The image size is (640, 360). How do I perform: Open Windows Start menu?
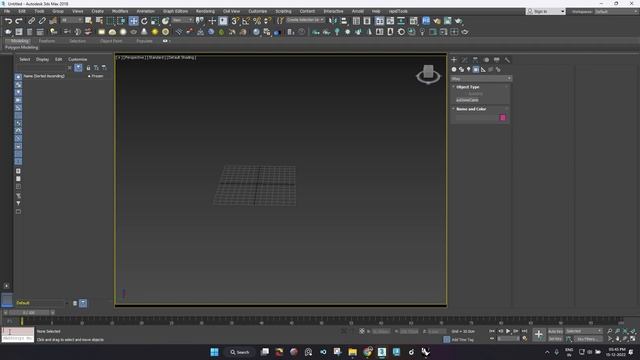(214, 352)
